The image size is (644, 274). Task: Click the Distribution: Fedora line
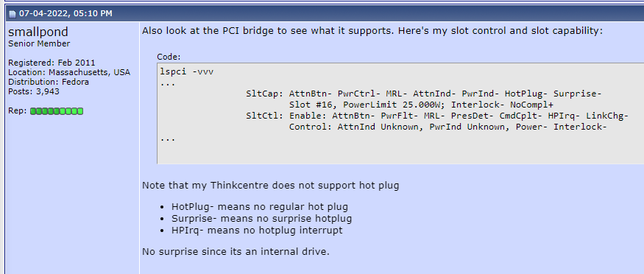click(x=49, y=82)
